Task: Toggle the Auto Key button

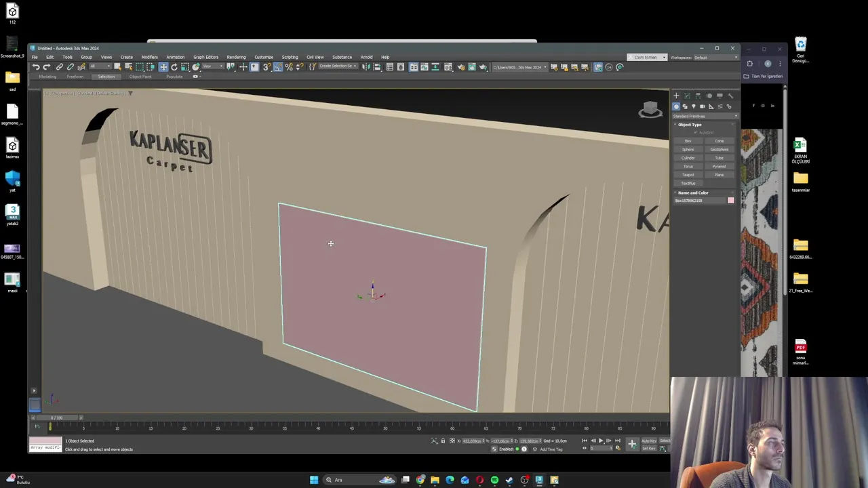Action: (649, 441)
